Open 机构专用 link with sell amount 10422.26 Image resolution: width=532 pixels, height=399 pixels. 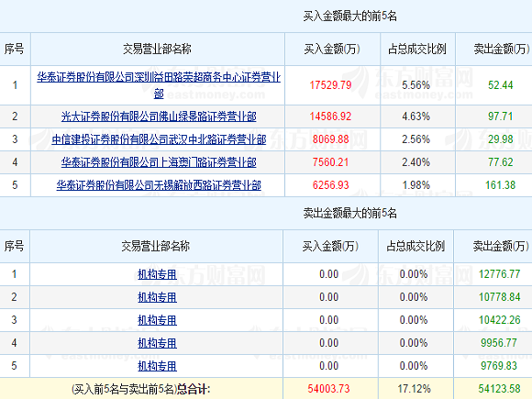(157, 320)
